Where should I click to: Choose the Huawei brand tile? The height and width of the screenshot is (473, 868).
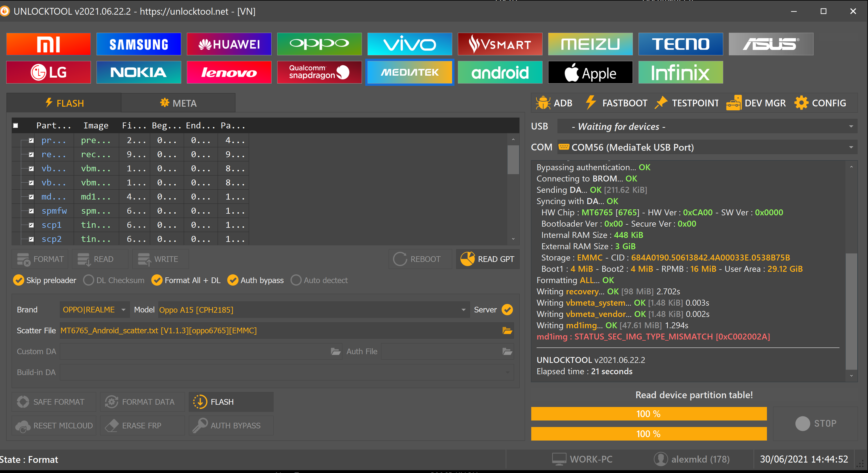pyautogui.click(x=229, y=44)
